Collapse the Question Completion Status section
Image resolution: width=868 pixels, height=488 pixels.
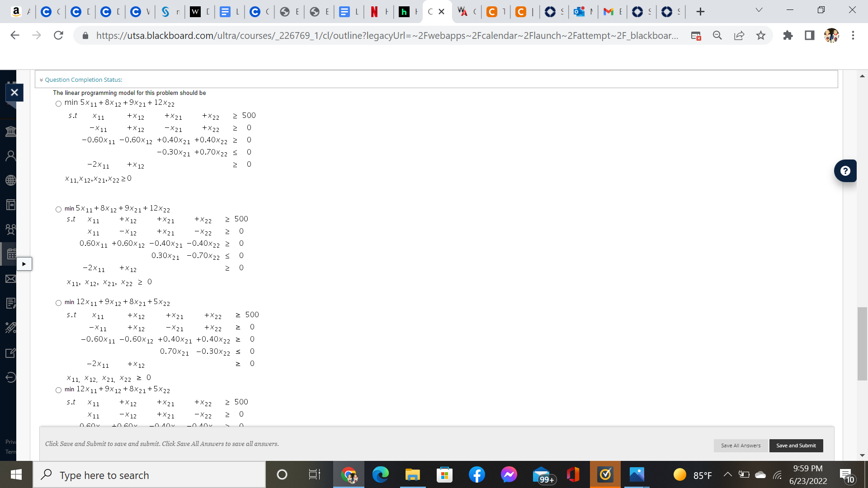point(41,80)
